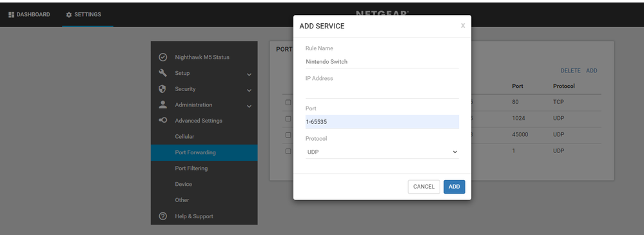Click the TCP protocol cell
644x235 pixels.
pyautogui.click(x=558, y=102)
